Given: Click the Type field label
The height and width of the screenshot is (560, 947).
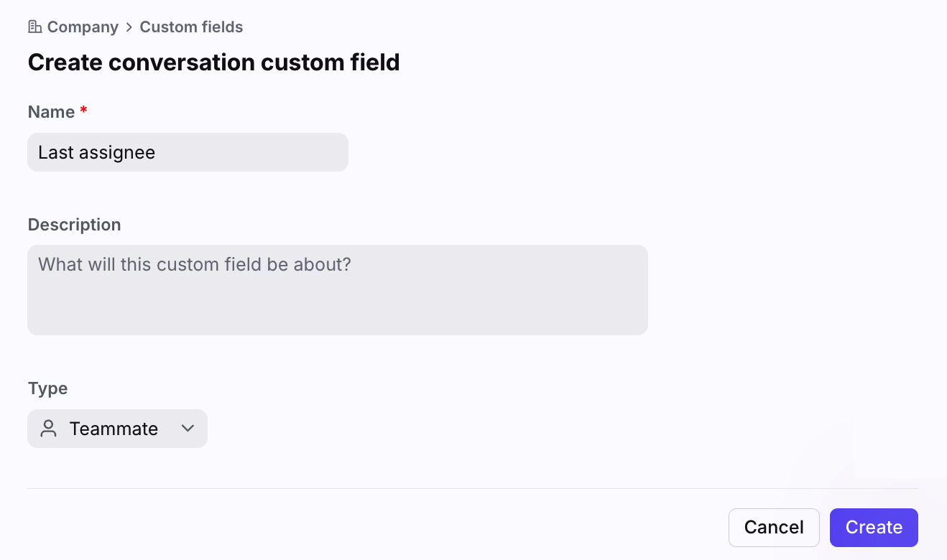Looking at the screenshot, I should [x=47, y=388].
